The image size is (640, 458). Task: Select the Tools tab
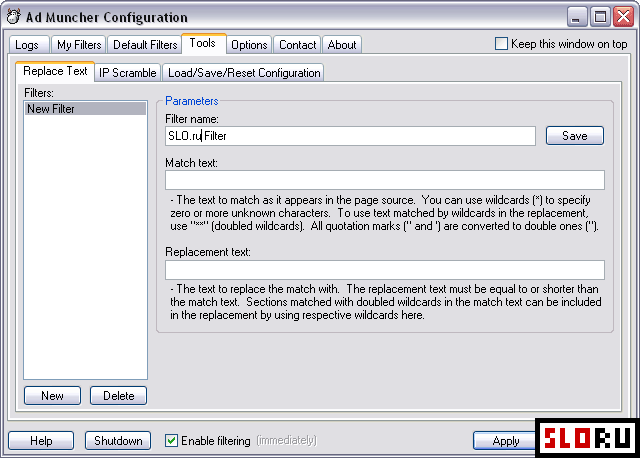point(203,43)
